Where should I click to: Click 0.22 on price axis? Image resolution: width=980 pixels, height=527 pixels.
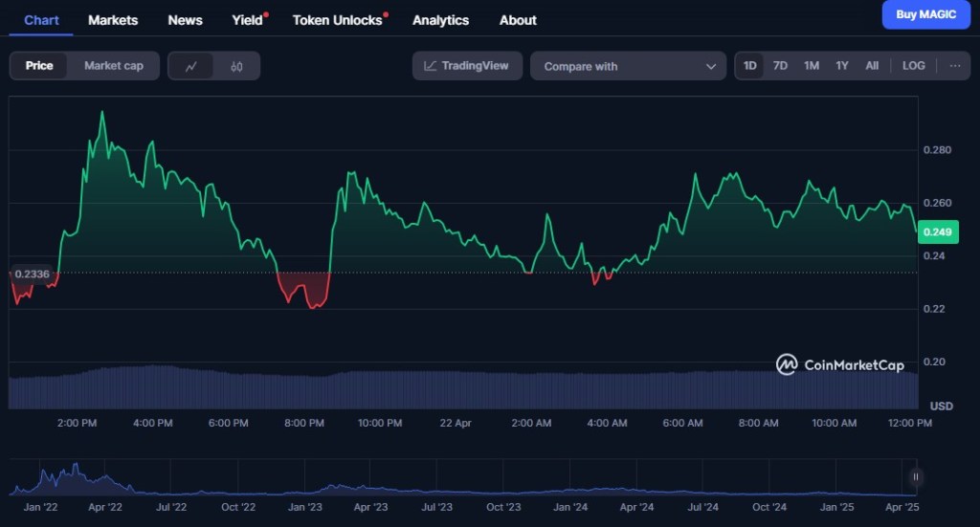934,309
